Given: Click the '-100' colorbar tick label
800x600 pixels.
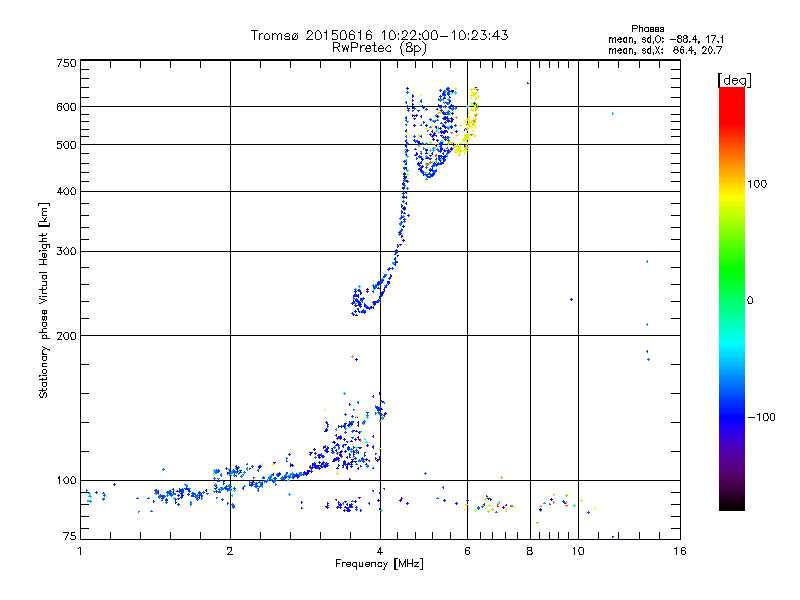Looking at the screenshot, I should 761,417.
